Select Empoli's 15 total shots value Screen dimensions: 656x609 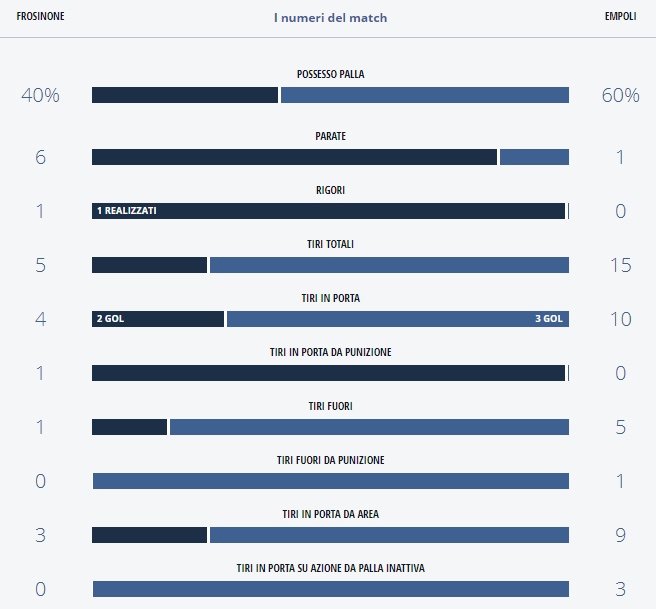click(620, 265)
